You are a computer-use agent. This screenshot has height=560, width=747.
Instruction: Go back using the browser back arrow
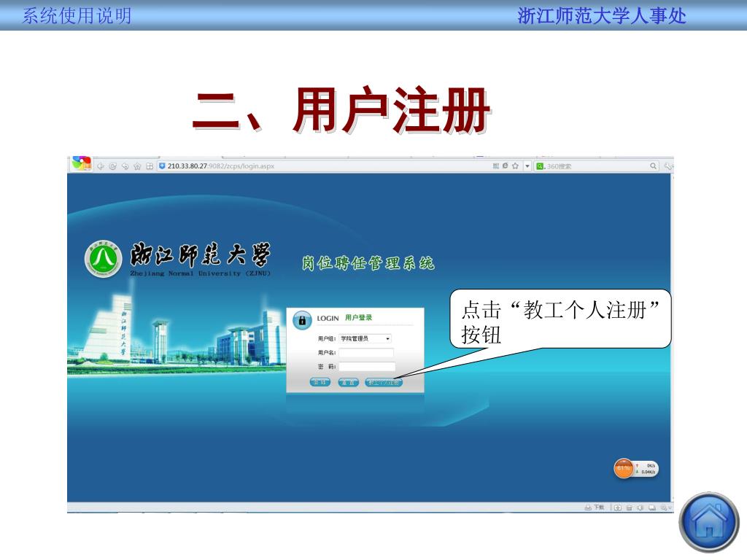(101, 166)
